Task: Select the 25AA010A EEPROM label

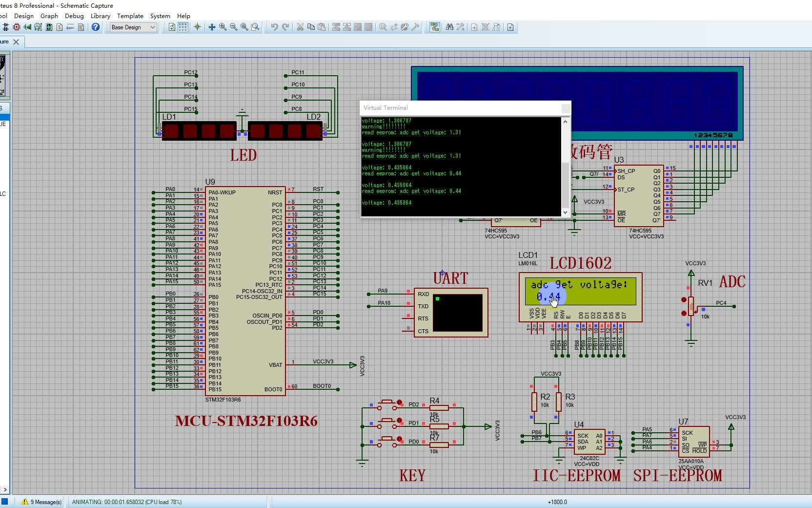Action: click(x=691, y=461)
